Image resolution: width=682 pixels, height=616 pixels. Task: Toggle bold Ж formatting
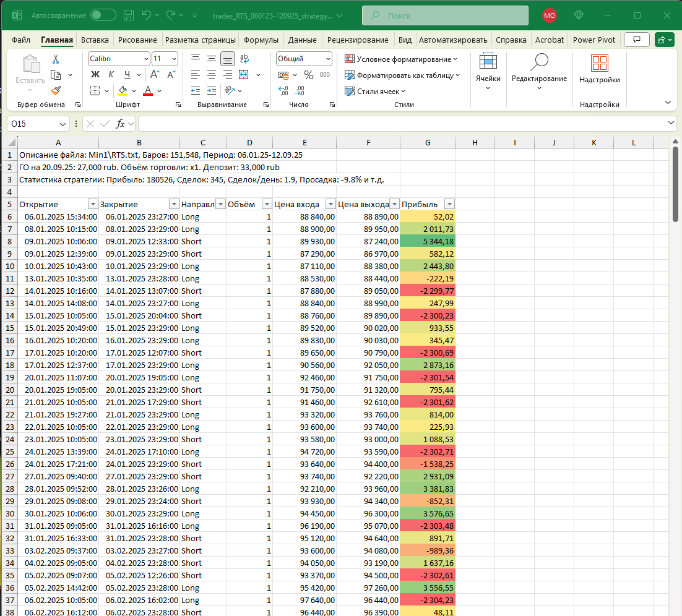(x=95, y=75)
